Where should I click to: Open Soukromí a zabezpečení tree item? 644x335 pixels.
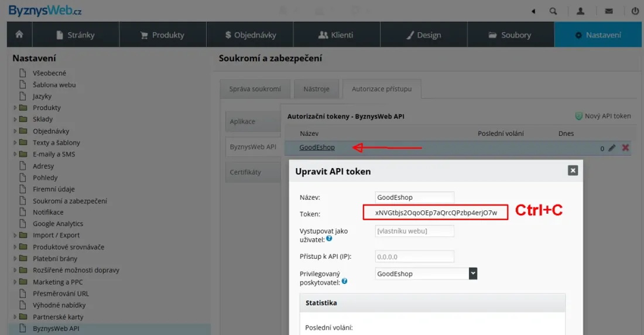tap(70, 201)
